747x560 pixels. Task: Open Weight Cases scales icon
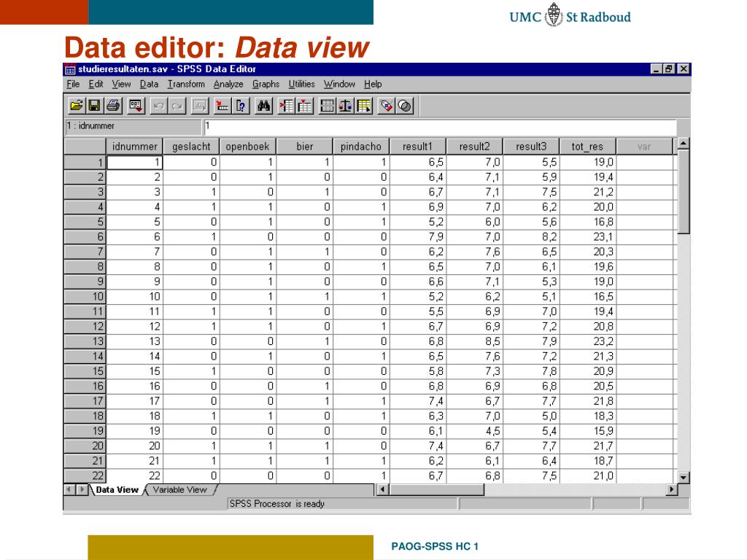[346, 106]
